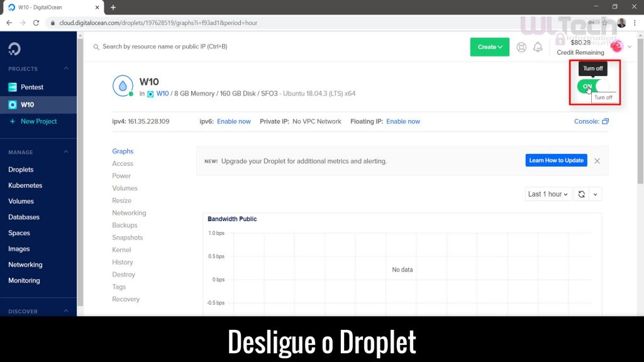Bookmark this page with the star
This screenshot has height=362, width=644.
coord(604,23)
